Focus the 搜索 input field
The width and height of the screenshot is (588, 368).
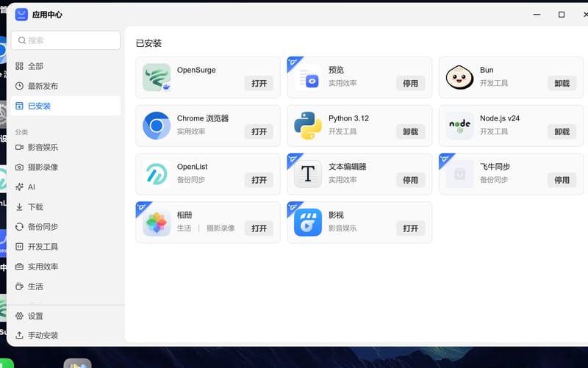pyautogui.click(x=65, y=40)
